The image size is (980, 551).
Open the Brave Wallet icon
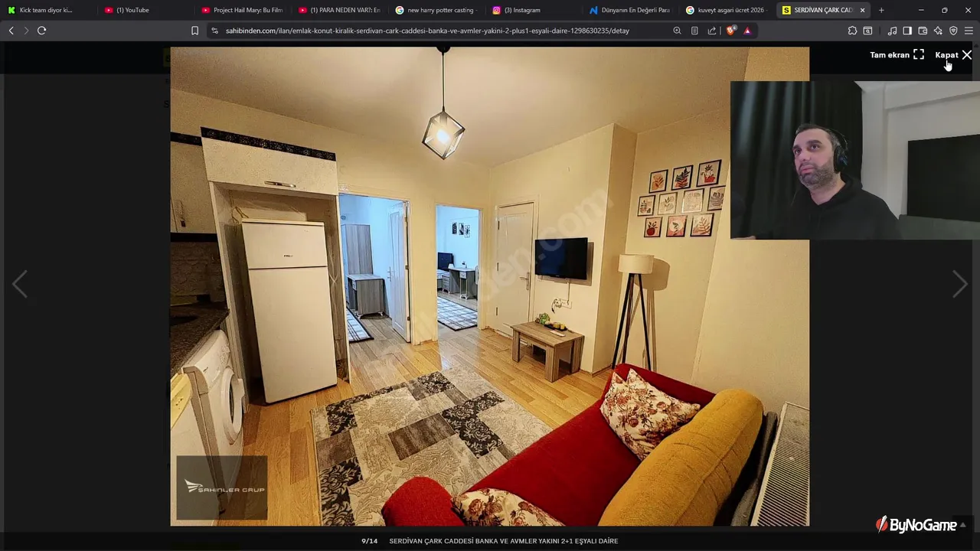[923, 31]
